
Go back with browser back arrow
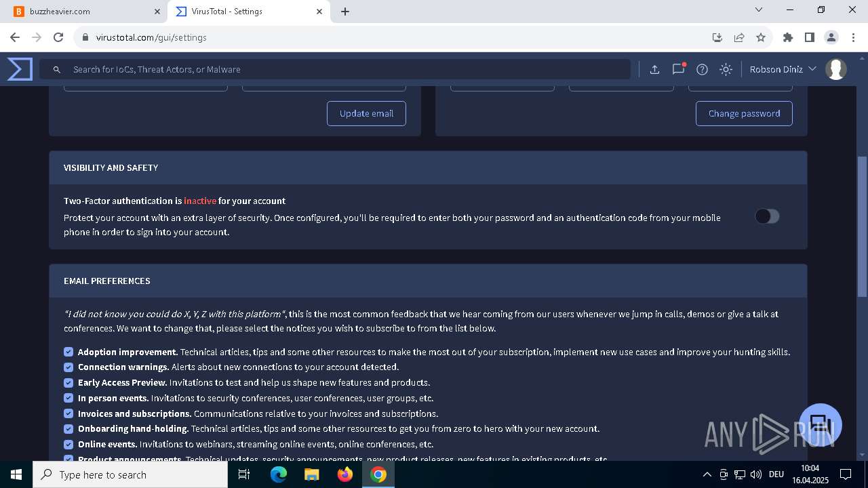click(15, 37)
